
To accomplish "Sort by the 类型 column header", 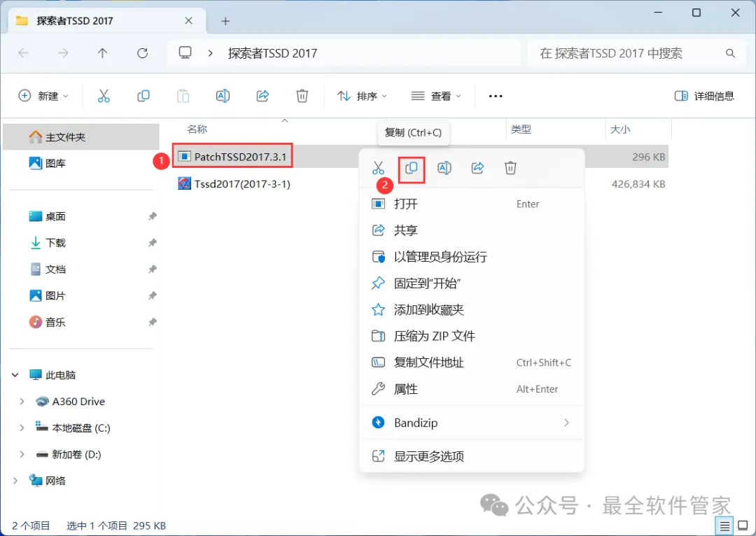I will click(521, 129).
